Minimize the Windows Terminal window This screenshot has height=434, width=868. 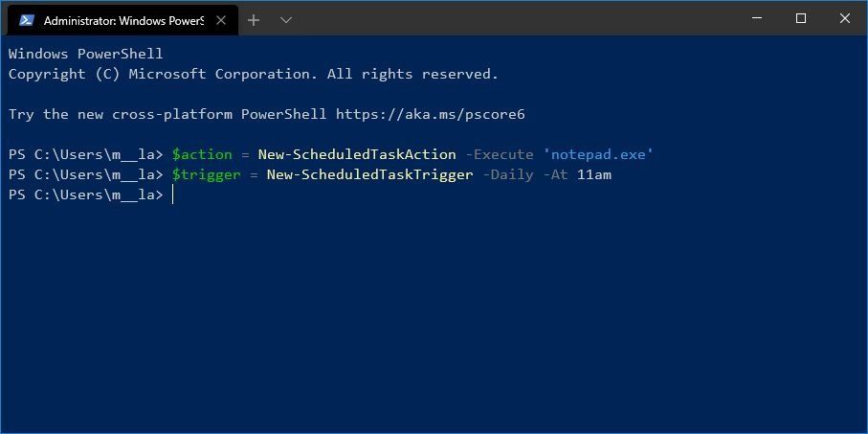(x=757, y=18)
